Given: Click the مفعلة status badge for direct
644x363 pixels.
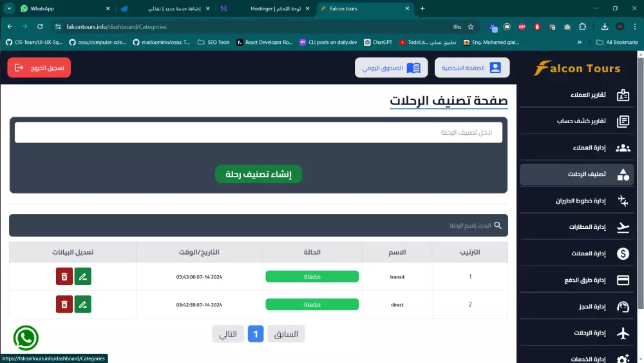Looking at the screenshot, I should pyautogui.click(x=312, y=304).
